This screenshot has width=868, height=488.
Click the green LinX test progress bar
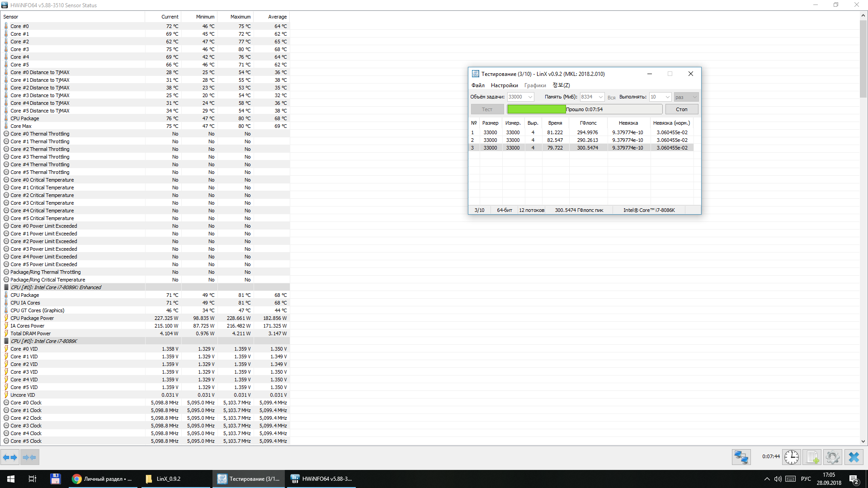(536, 109)
